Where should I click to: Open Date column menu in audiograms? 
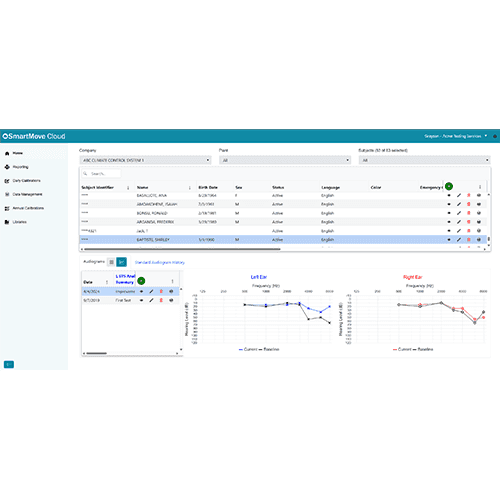coord(107,282)
